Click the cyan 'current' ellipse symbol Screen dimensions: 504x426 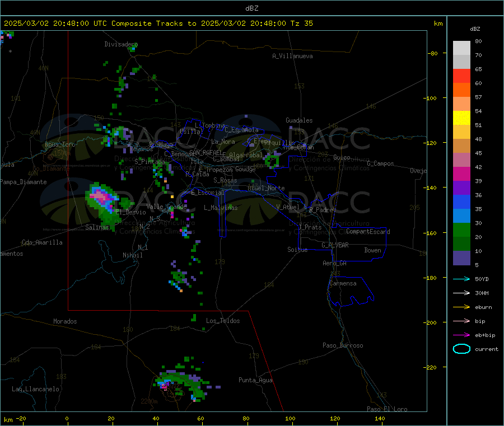[461, 349]
